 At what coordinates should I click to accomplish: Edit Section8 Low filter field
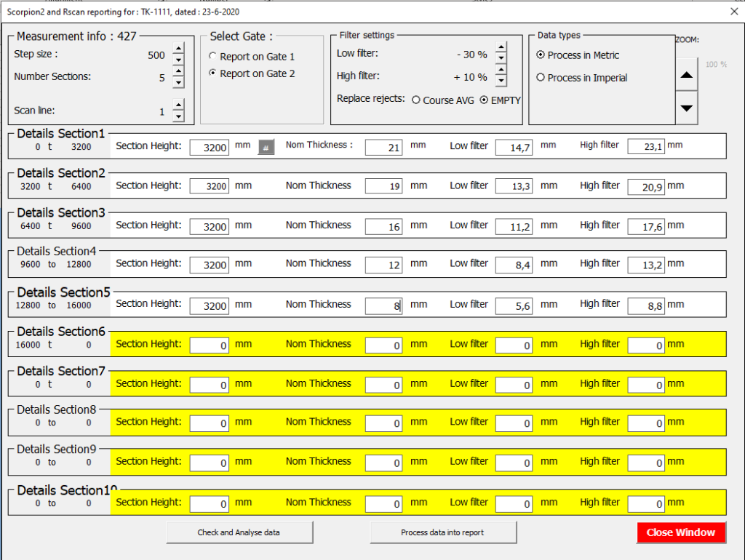[x=514, y=423]
